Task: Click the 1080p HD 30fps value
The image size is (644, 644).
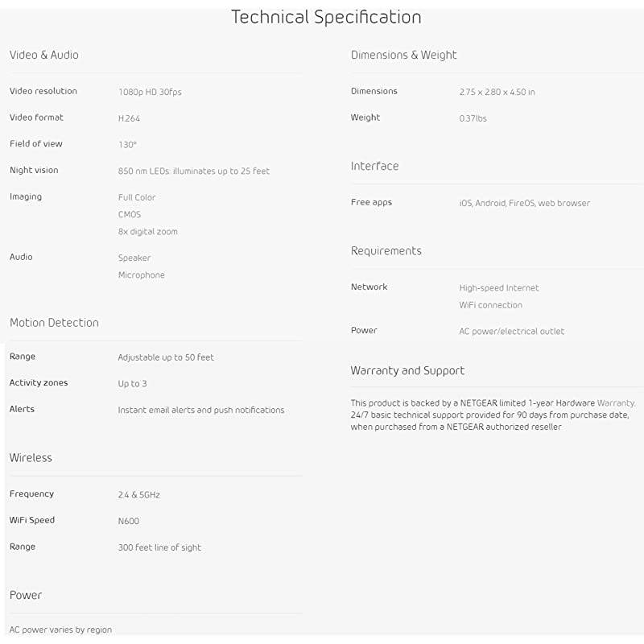Action: point(150,92)
